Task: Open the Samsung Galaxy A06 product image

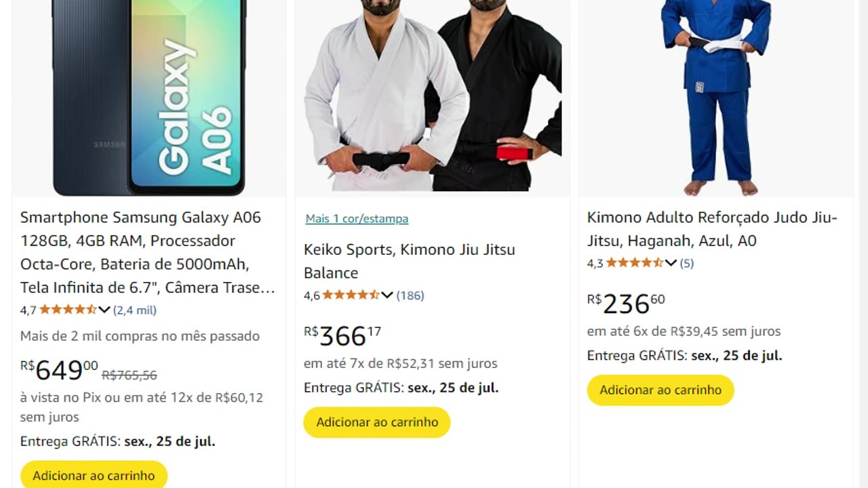Action: tap(149, 98)
